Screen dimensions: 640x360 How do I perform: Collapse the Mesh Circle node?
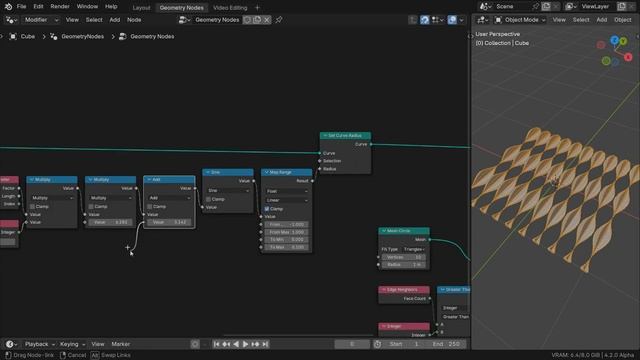tap(384, 231)
